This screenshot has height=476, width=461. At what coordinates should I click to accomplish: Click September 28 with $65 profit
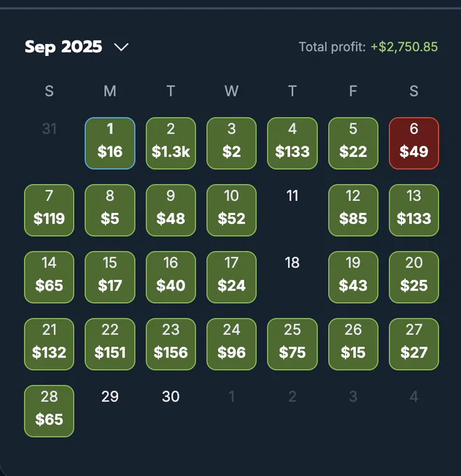pos(49,412)
